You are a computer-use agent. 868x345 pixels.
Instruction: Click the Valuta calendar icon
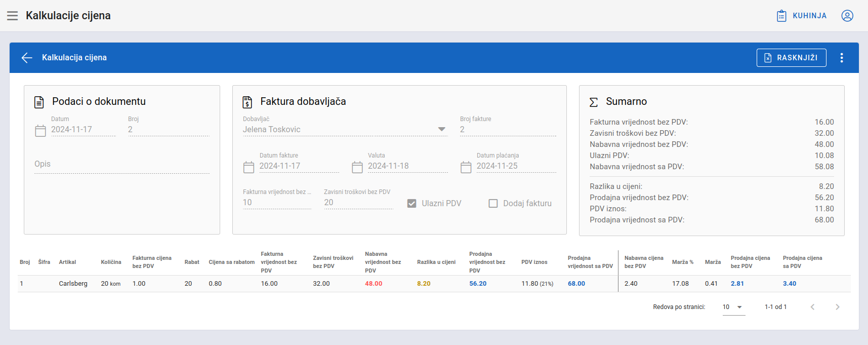point(357,167)
